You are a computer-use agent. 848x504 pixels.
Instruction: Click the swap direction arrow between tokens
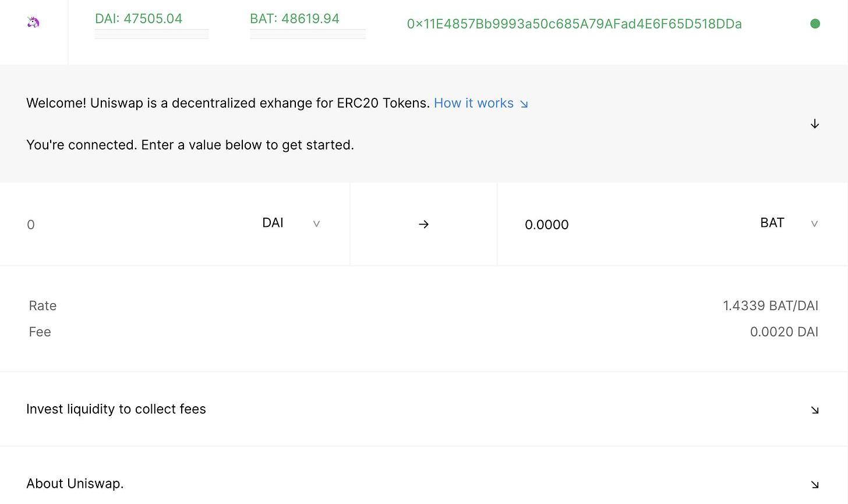tap(423, 224)
